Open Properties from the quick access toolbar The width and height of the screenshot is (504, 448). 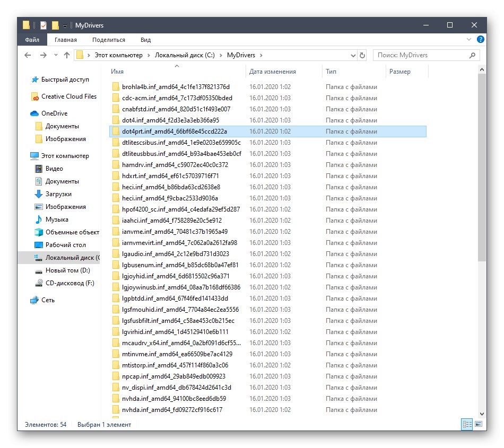pyautogui.click(x=44, y=25)
